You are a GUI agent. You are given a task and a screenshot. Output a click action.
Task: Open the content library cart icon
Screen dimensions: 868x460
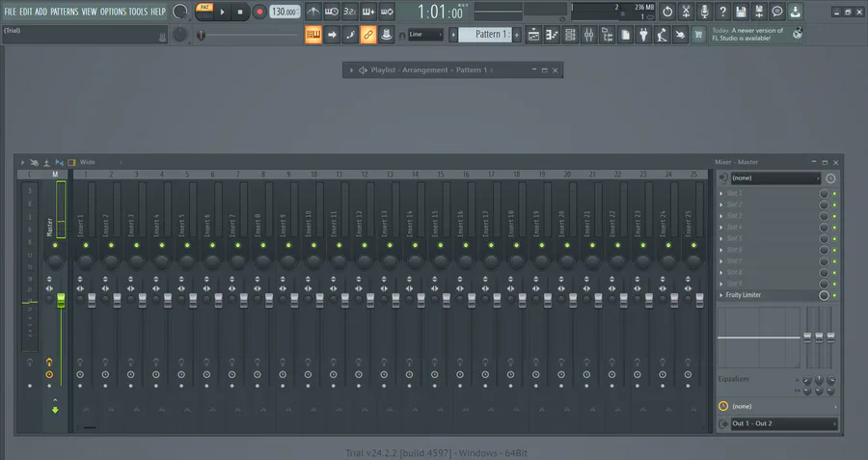click(698, 35)
